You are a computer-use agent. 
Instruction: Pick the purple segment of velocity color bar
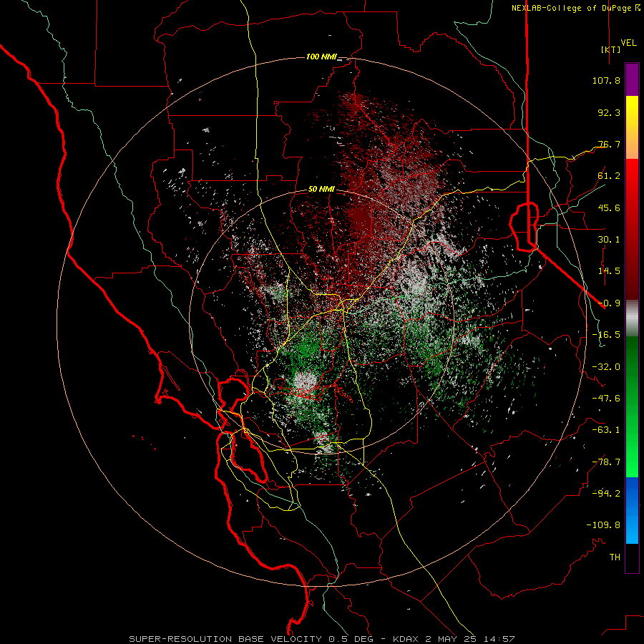632,79
